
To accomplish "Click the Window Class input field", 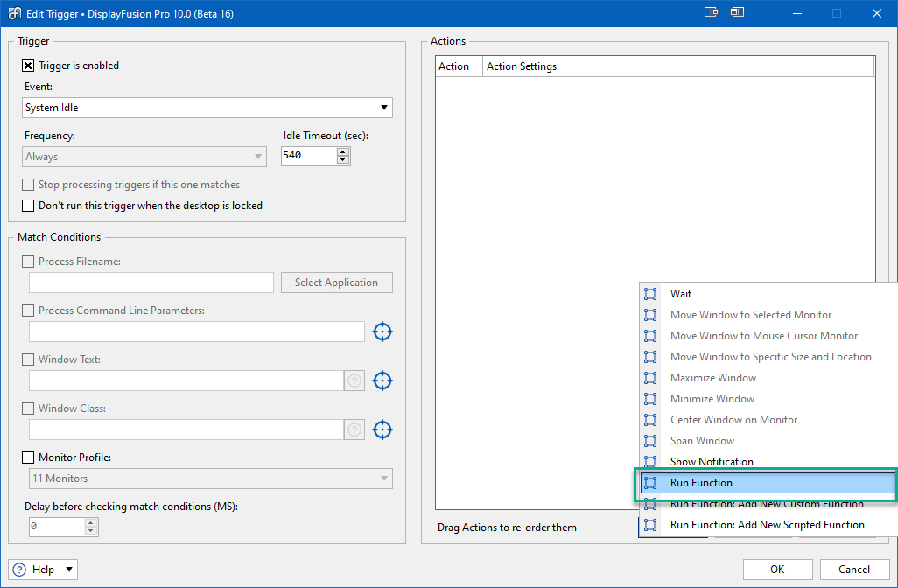I will [186, 430].
